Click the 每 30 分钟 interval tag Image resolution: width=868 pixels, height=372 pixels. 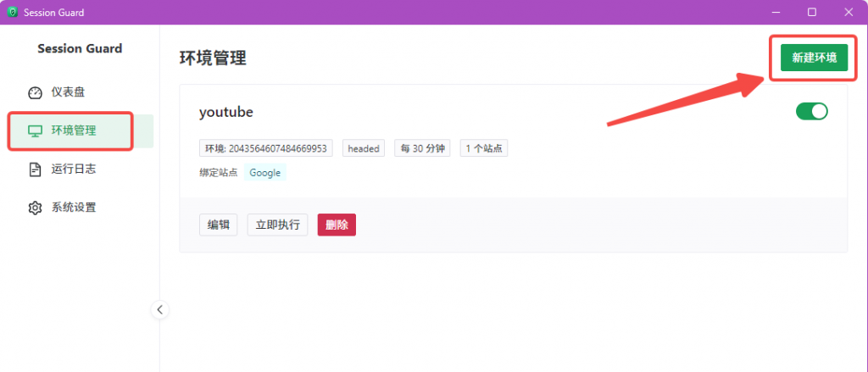pos(422,148)
